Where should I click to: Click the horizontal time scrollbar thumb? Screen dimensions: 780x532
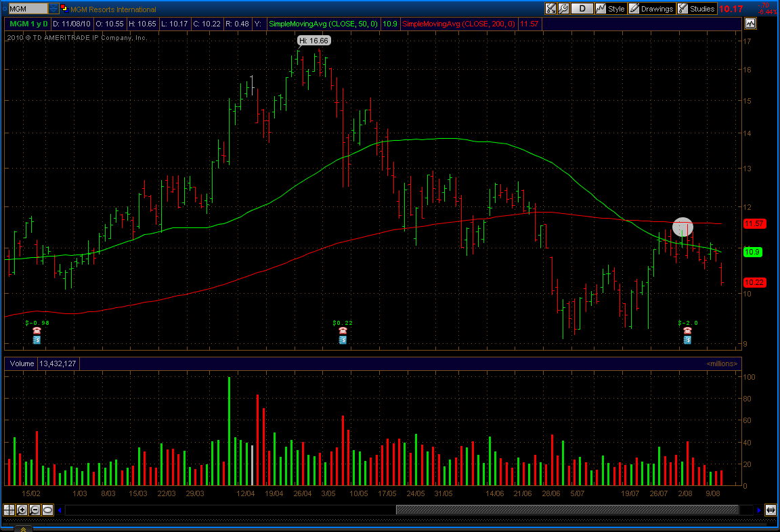[567, 510]
